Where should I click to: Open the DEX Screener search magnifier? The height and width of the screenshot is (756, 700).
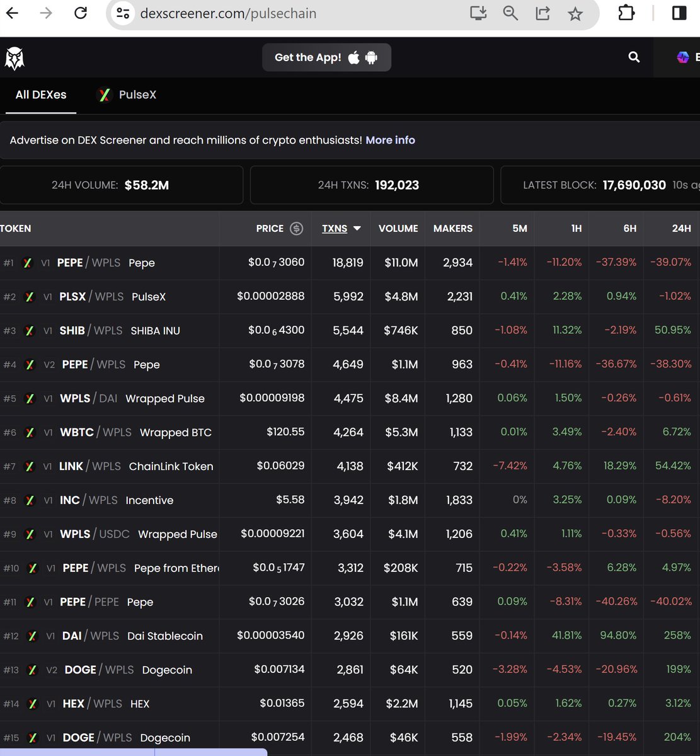coord(634,57)
